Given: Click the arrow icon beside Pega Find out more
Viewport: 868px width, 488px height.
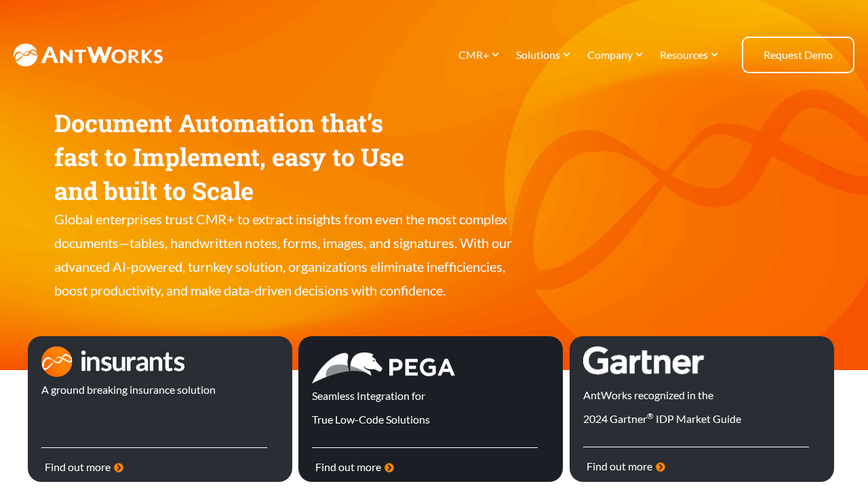Looking at the screenshot, I should (390, 466).
